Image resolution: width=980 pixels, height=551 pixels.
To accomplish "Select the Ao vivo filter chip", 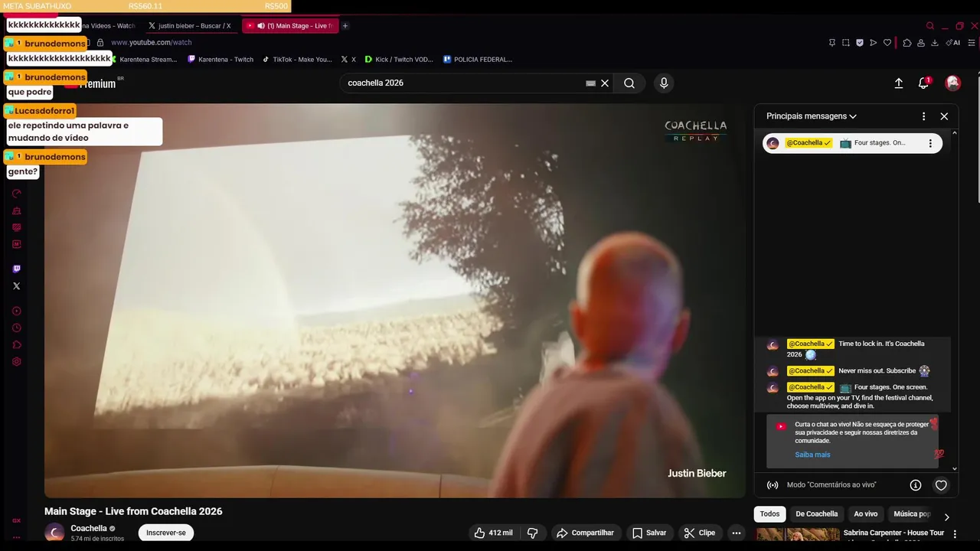I will [866, 514].
